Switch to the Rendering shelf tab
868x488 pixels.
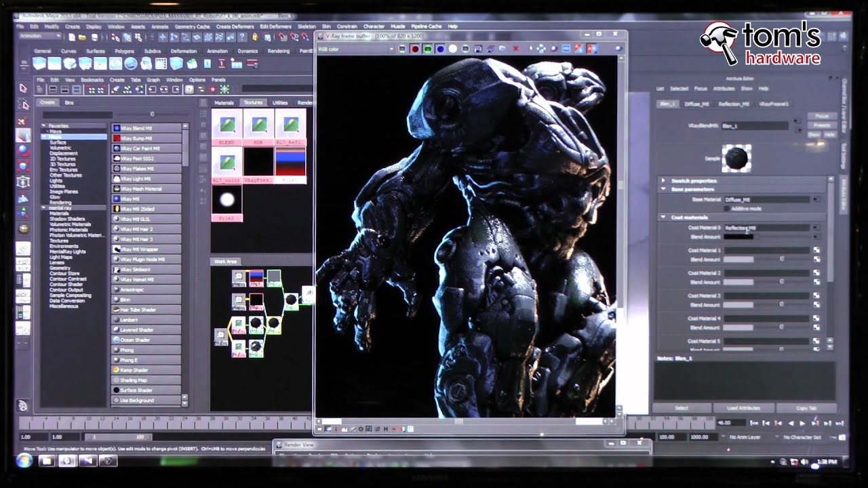(x=278, y=51)
